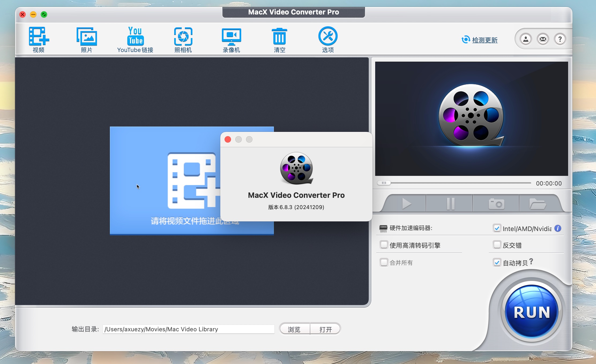Click the output directory path field
Viewport: 596px width, 364px height.
[x=188, y=329]
